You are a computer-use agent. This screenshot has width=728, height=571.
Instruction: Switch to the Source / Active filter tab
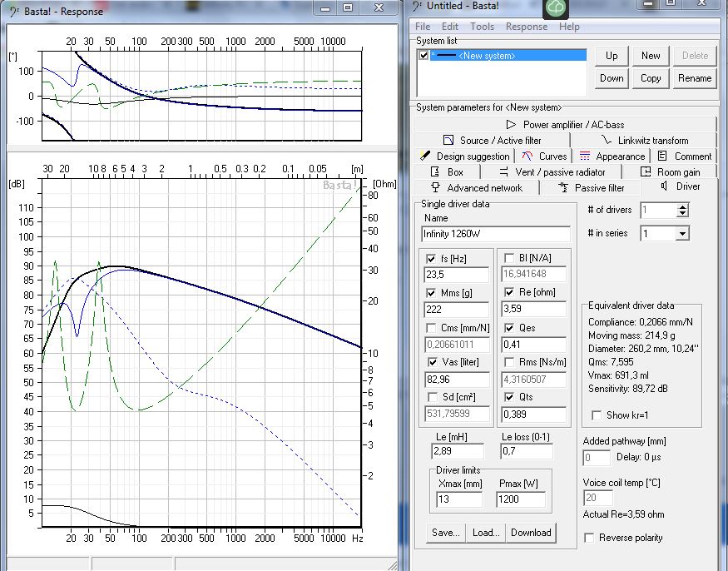click(491, 141)
